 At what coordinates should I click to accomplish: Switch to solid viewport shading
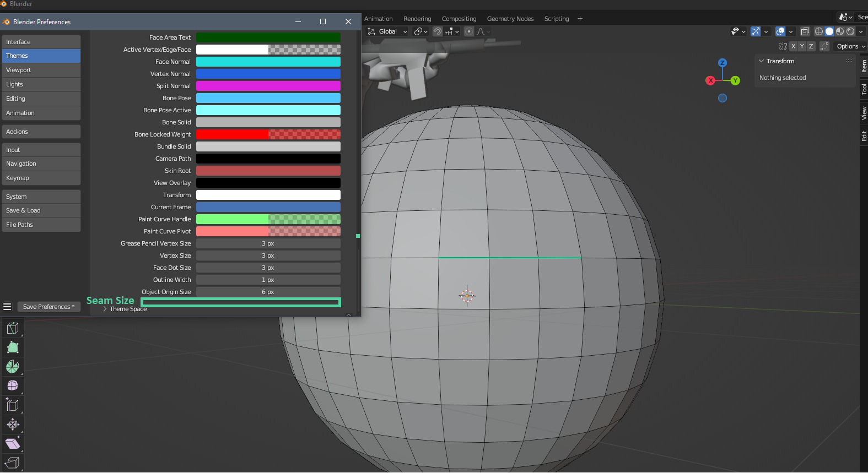(829, 31)
